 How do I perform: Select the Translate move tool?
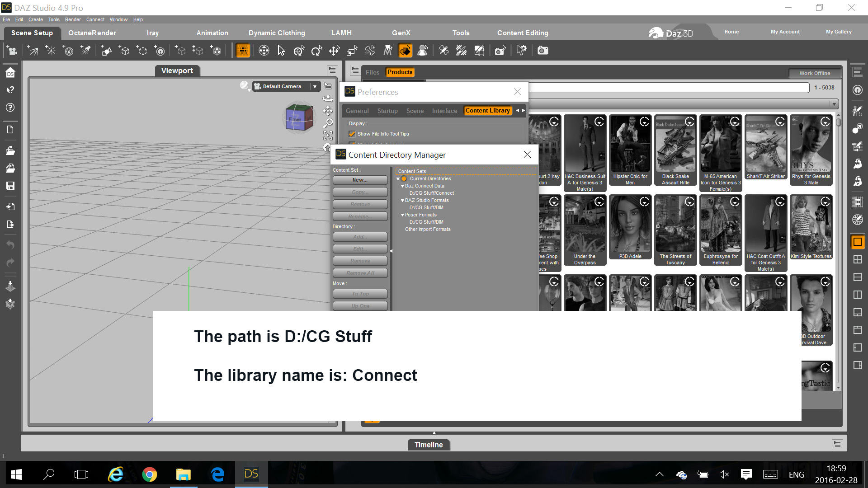pyautogui.click(x=334, y=51)
